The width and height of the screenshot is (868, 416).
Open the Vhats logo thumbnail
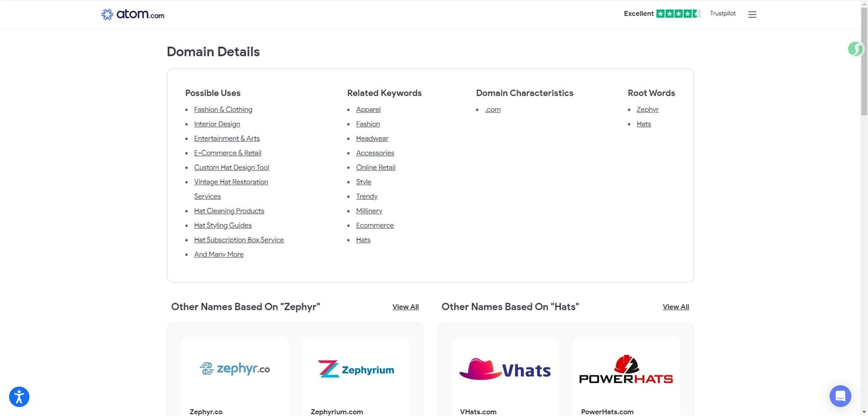(505, 369)
